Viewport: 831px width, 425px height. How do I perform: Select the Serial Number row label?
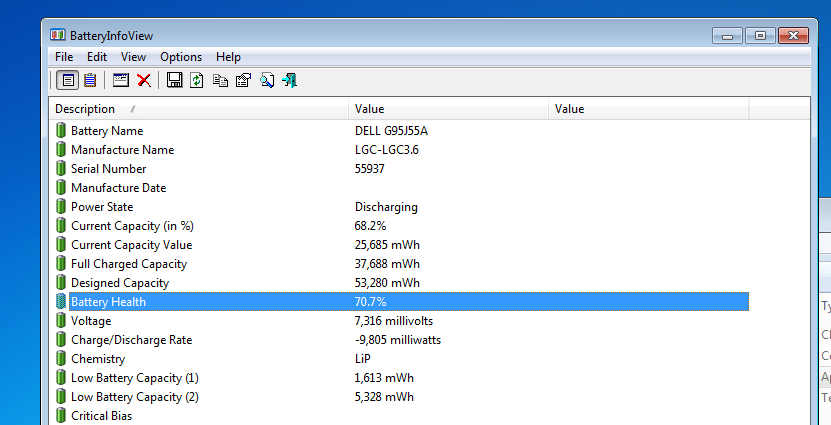(109, 169)
